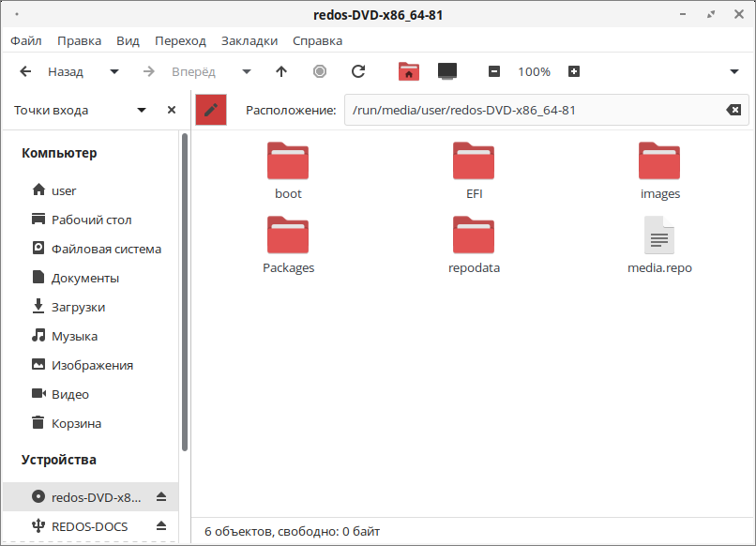The image size is (756, 546).
Task: Open the toolbar overflow arrow
Action: point(734,72)
